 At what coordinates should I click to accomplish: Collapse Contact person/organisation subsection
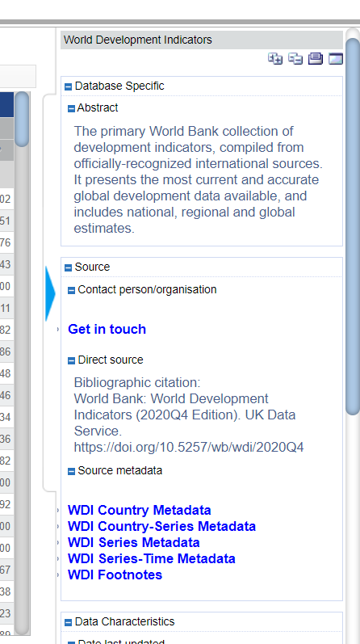click(x=71, y=290)
